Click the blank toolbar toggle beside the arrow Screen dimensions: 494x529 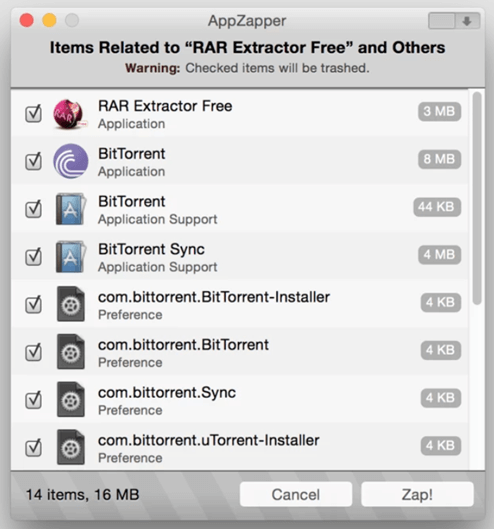(x=442, y=21)
